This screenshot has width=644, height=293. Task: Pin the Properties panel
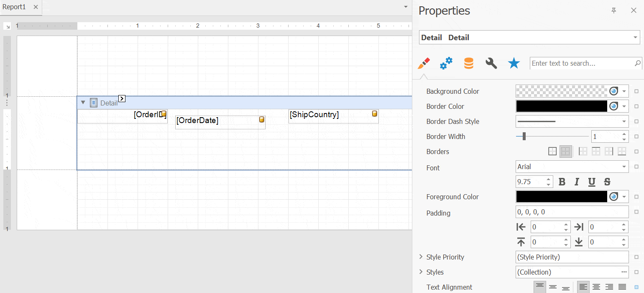pos(613,10)
